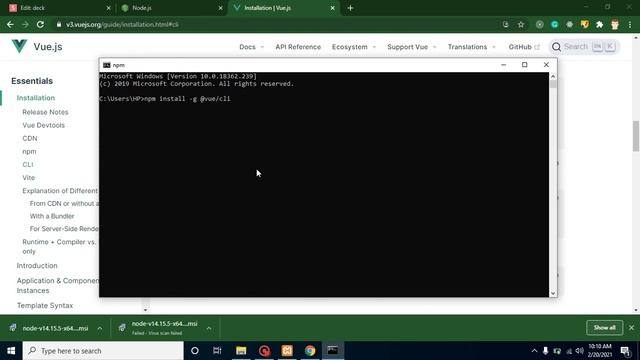Click the address bar URL

[122, 24]
